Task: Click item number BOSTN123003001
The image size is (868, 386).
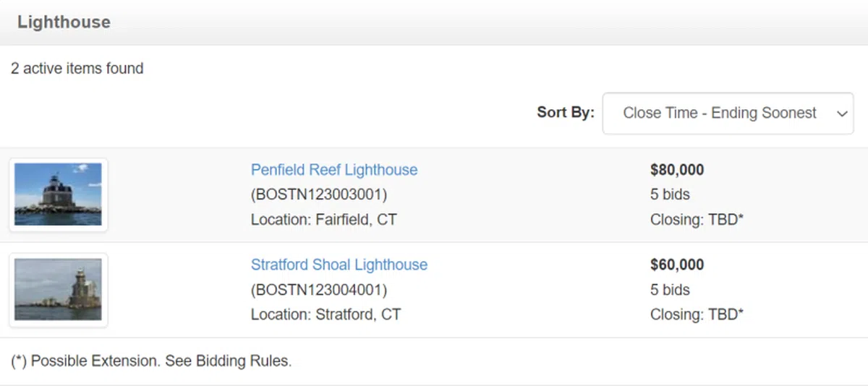Action: click(x=319, y=194)
